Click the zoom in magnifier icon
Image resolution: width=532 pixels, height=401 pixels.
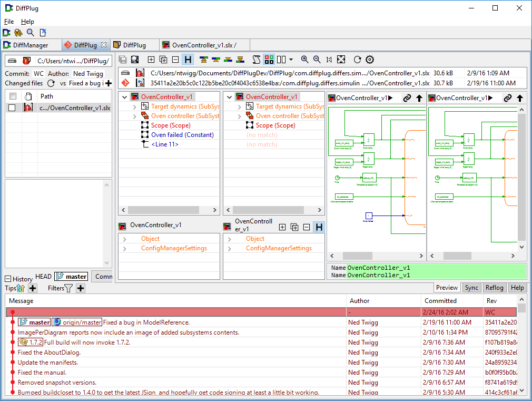coord(304,60)
